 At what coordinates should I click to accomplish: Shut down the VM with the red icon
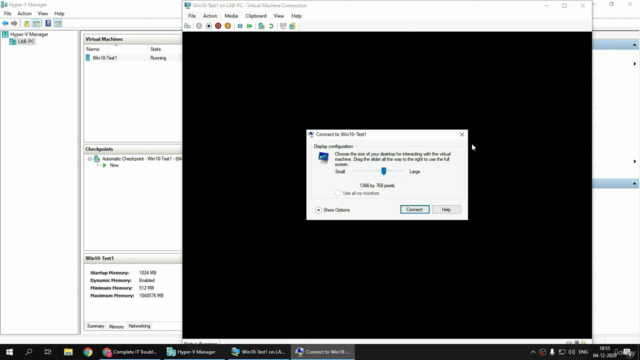coord(218,26)
